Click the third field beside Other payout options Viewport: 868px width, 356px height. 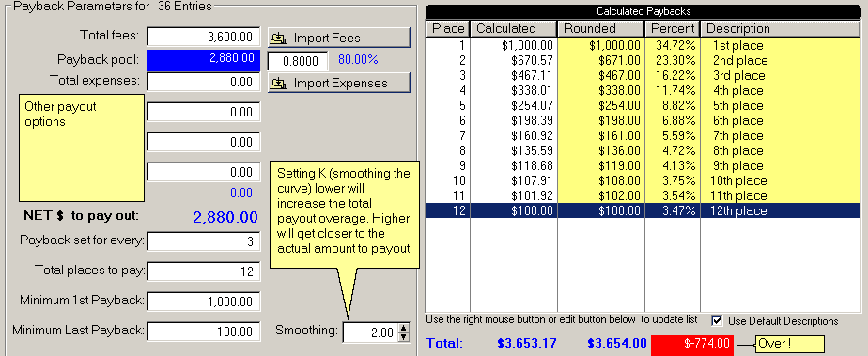click(203, 172)
